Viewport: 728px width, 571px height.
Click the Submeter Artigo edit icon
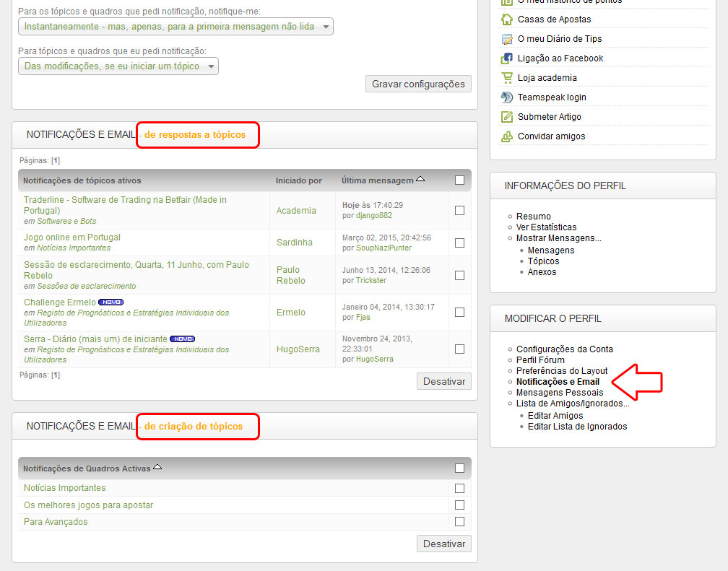pyautogui.click(x=507, y=117)
